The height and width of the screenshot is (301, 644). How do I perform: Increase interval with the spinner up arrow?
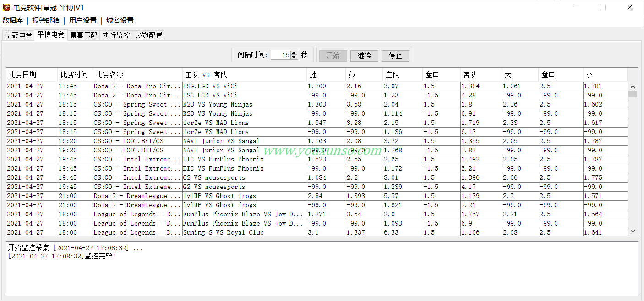(294, 53)
